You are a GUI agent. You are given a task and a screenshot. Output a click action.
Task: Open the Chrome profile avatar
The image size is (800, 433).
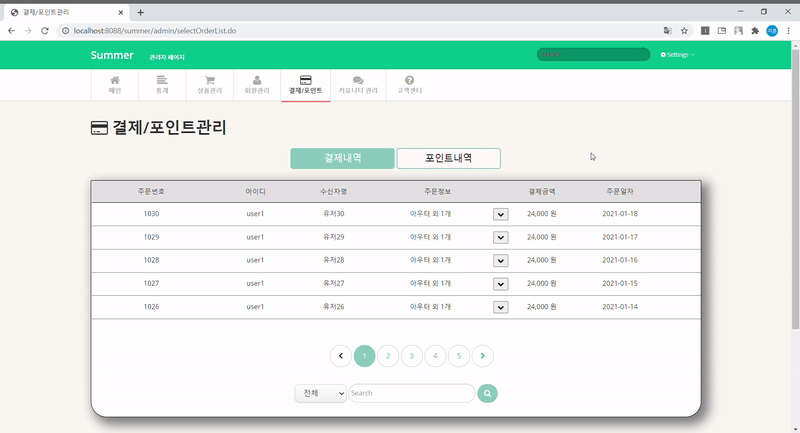tap(772, 31)
